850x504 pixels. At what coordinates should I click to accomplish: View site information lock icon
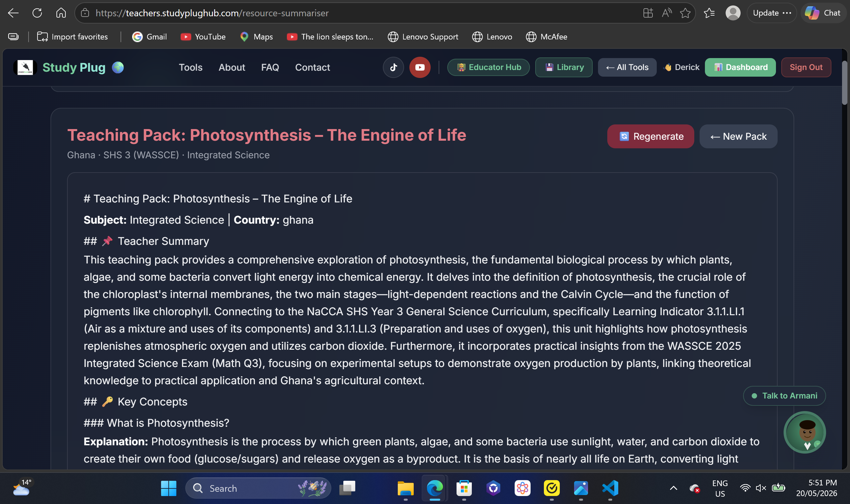coord(85,13)
